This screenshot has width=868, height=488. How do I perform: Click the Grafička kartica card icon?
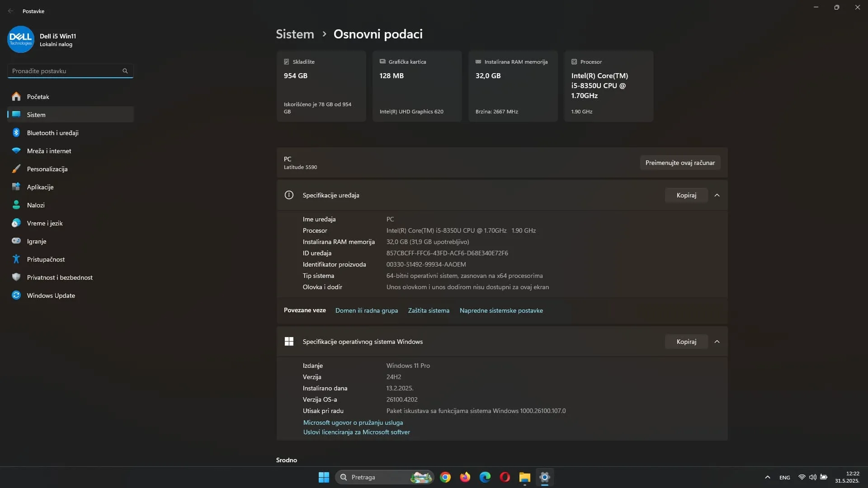(382, 62)
